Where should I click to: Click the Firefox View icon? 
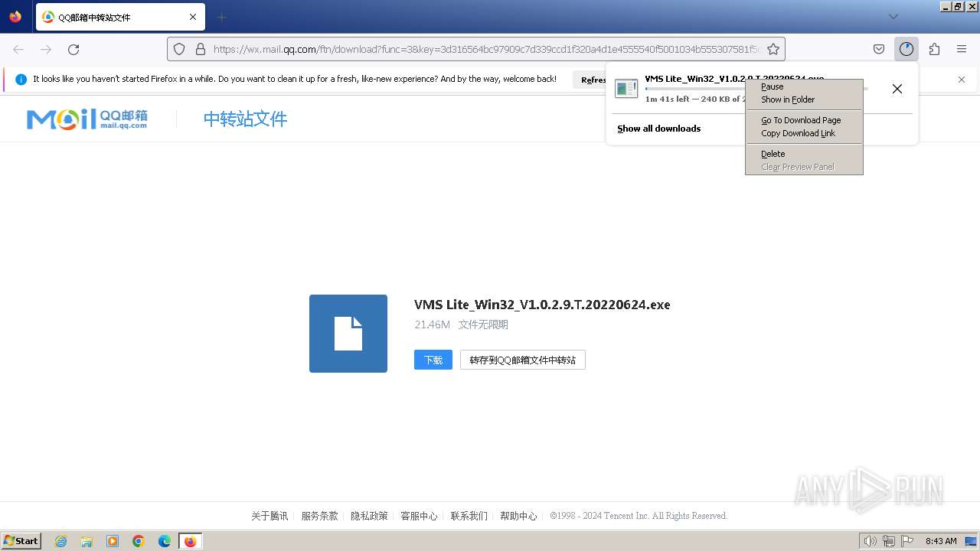tap(15, 16)
